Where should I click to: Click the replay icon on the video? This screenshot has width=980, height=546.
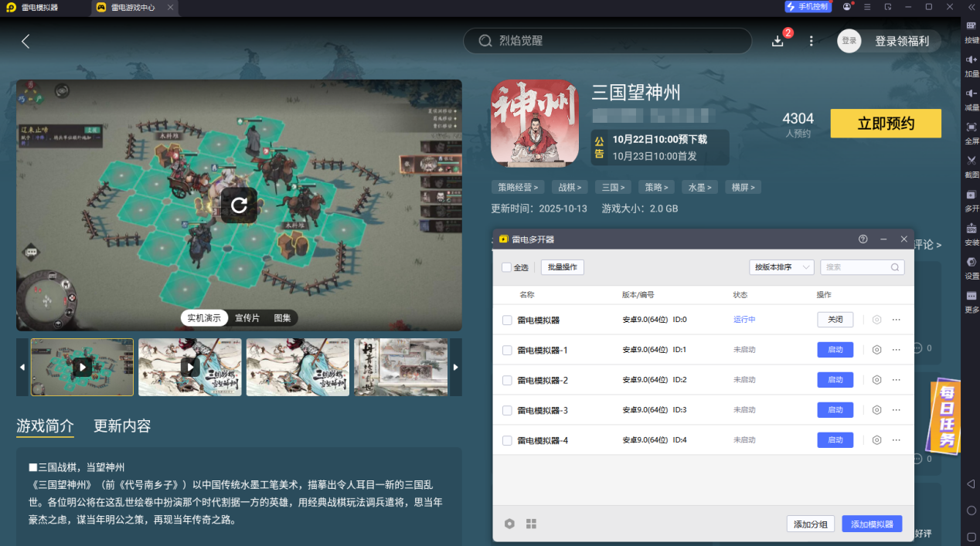pos(239,205)
